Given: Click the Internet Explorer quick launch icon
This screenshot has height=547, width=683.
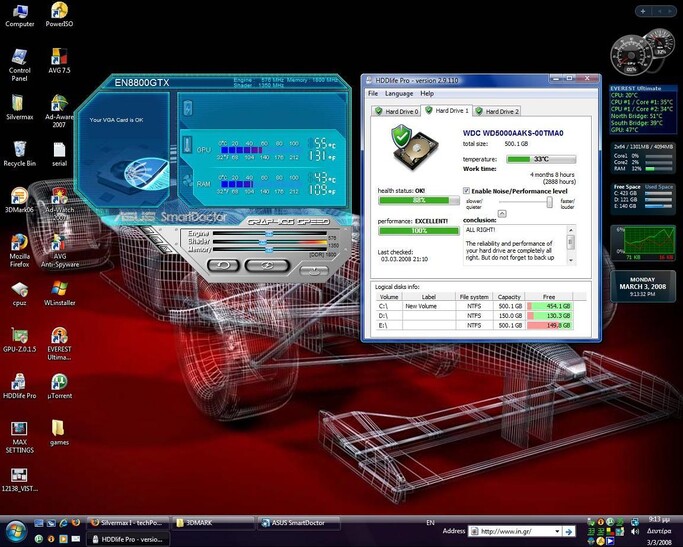Looking at the screenshot, I should pos(63,523).
